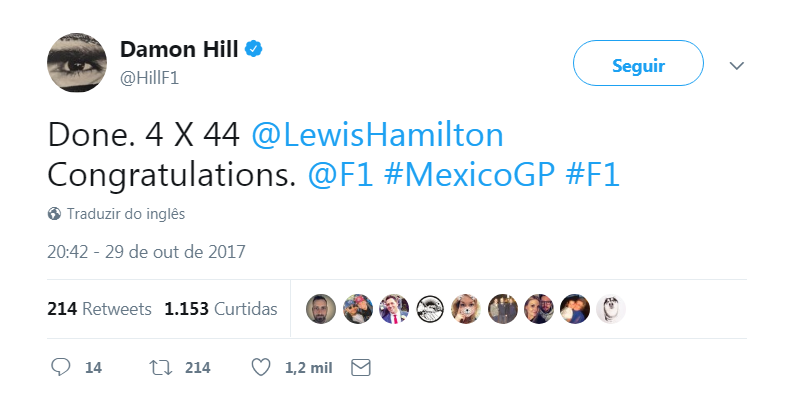This screenshot has width=795, height=411.
Task: Click the blue verified badge beside Damon Hill
Action: click(256, 50)
